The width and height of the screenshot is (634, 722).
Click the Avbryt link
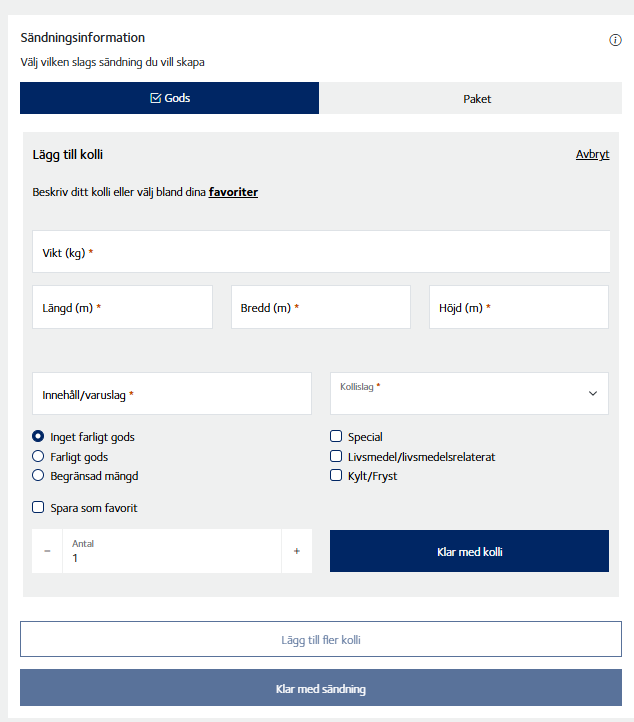(x=592, y=154)
